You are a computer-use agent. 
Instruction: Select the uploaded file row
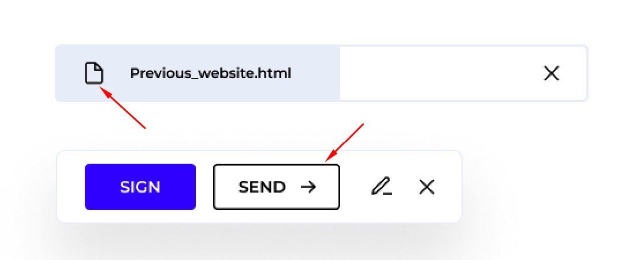point(322,73)
